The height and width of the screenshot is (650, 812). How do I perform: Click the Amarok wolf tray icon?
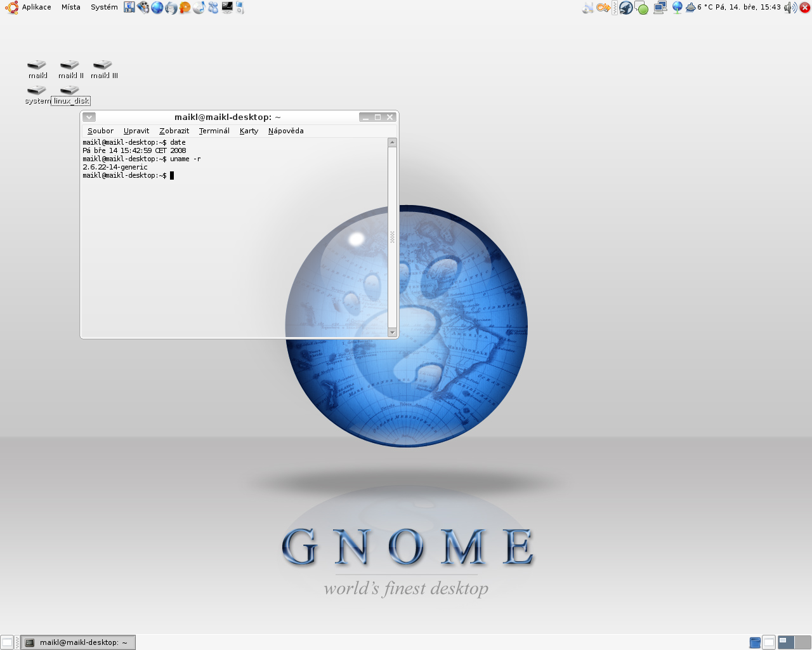[626, 8]
